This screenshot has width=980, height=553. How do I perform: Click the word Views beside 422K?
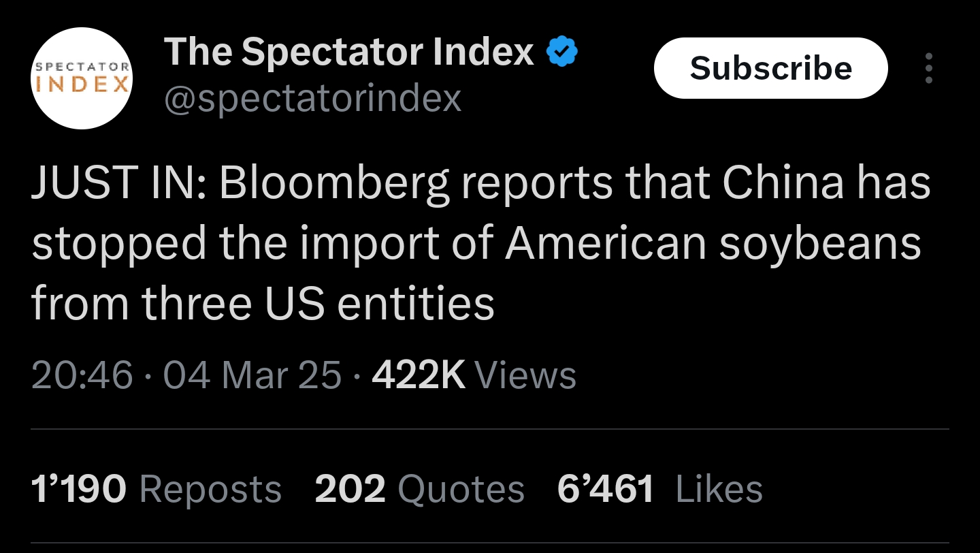[525, 375]
